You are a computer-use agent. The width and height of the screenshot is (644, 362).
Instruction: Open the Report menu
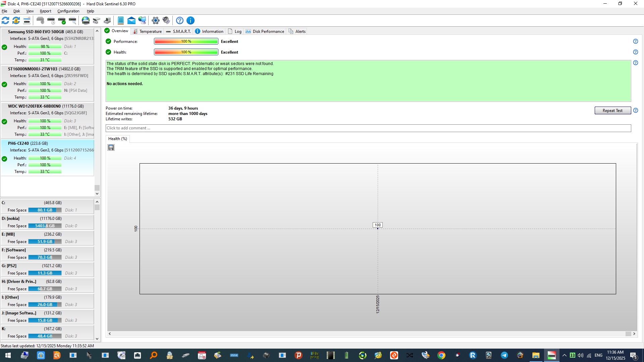[x=45, y=11]
